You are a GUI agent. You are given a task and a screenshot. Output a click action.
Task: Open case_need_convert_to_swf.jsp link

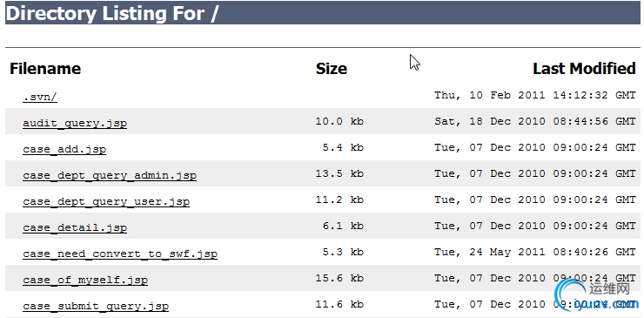click(120, 254)
